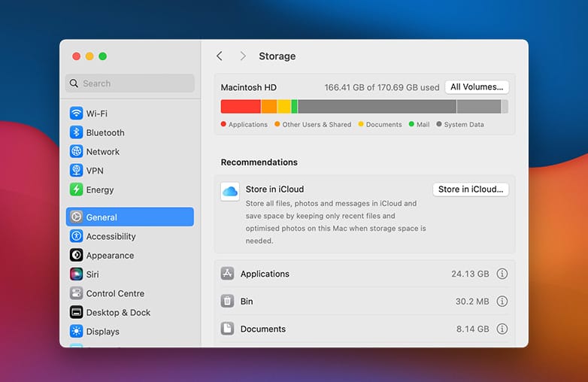The height and width of the screenshot is (382, 588).
Task: Select VPN in the sidebar
Action: [130, 171]
